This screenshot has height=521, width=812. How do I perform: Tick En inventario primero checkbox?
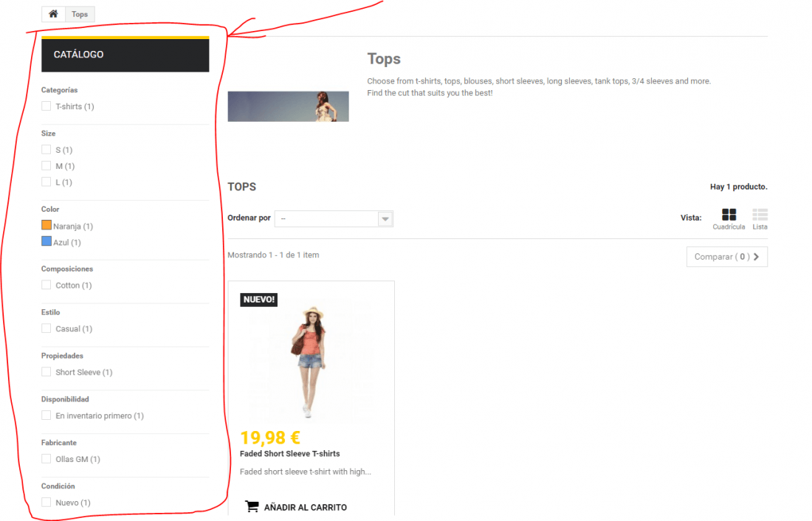(46, 415)
